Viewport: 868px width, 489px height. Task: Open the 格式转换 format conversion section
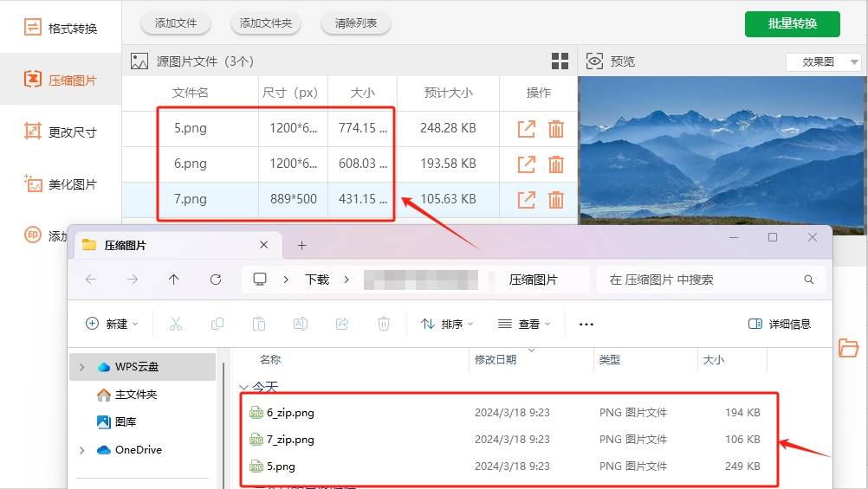pos(61,28)
